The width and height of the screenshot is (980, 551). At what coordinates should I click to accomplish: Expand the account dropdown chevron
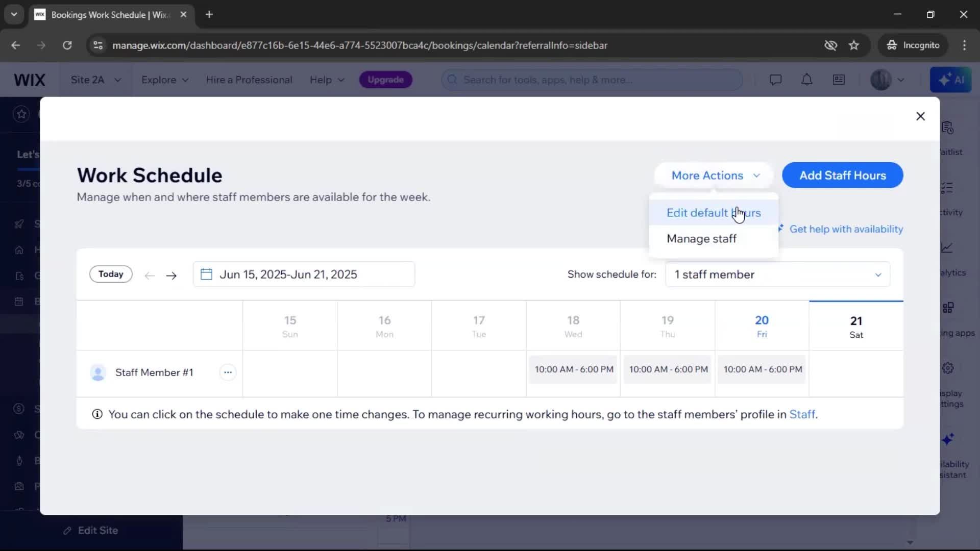click(901, 80)
